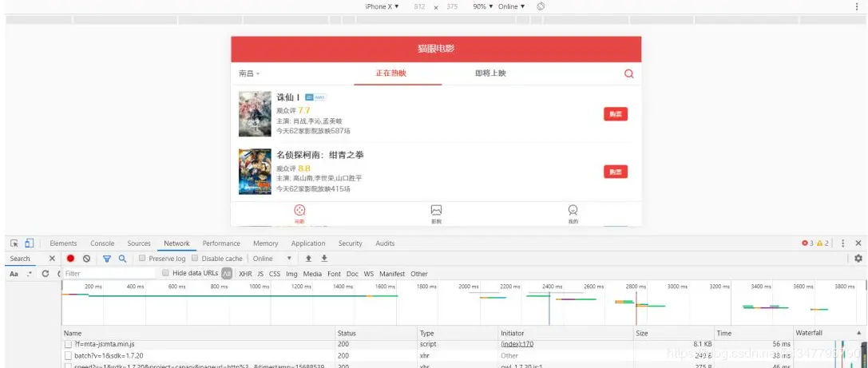Clear the network log with the circle-slash icon

(86, 259)
